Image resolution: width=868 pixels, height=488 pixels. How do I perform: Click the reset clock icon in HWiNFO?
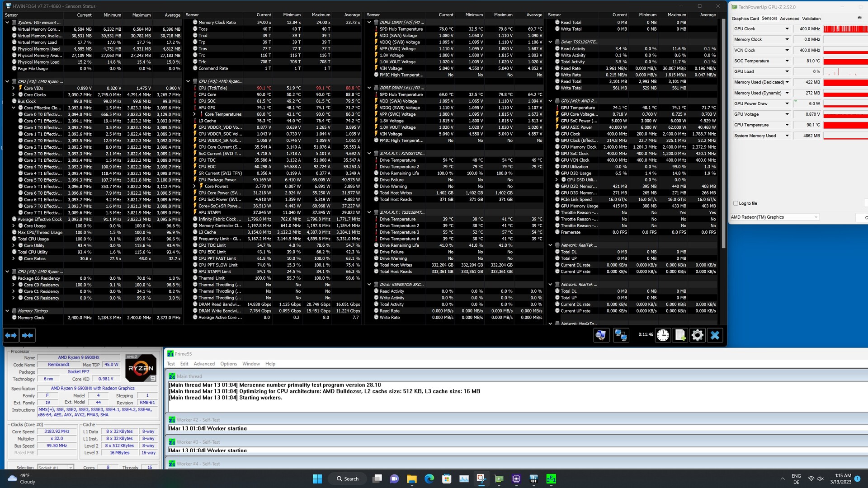(663, 335)
